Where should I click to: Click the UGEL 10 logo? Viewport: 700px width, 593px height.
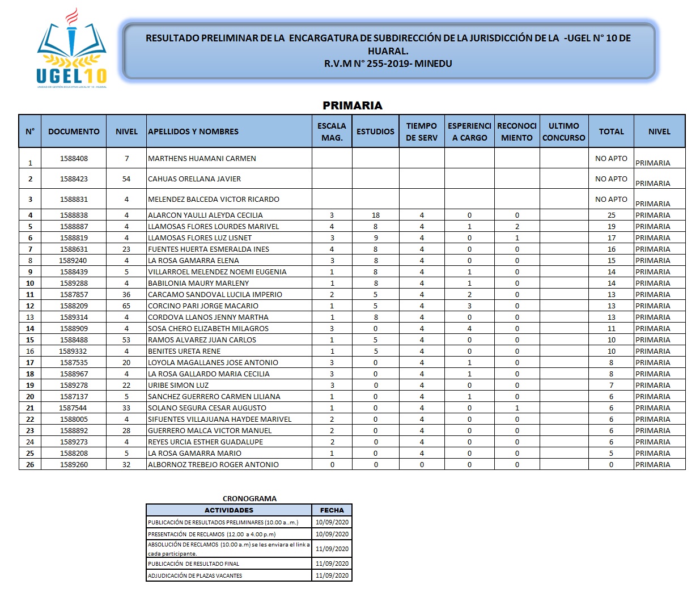[71, 50]
